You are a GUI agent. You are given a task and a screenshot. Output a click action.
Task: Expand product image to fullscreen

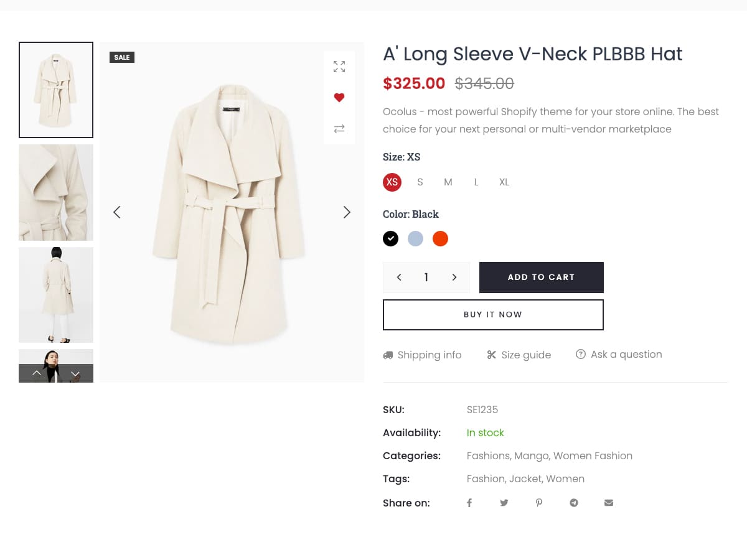[339, 67]
